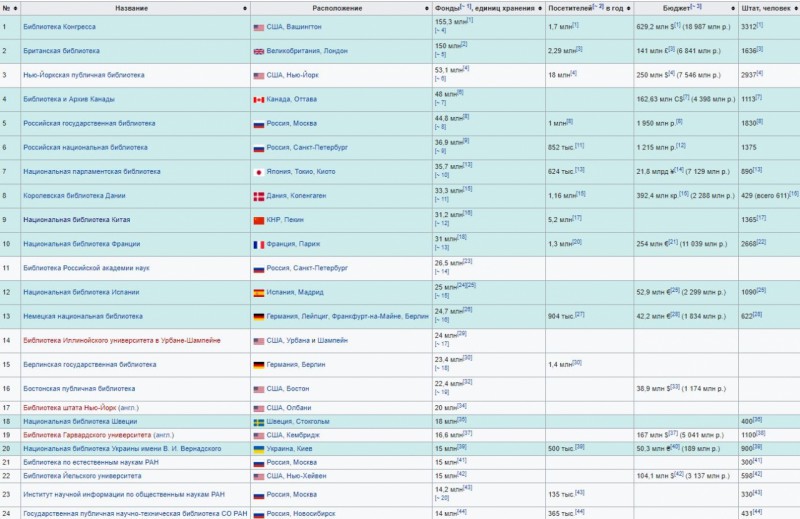Open Институт научной информации по общественным наукам link
Screen dimensions: 800x519
(x=124, y=494)
